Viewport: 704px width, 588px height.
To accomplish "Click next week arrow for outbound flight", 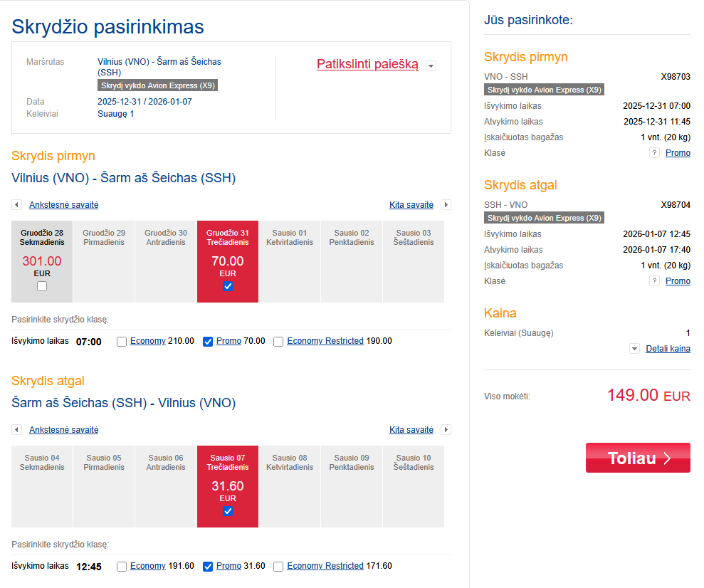I will (446, 205).
